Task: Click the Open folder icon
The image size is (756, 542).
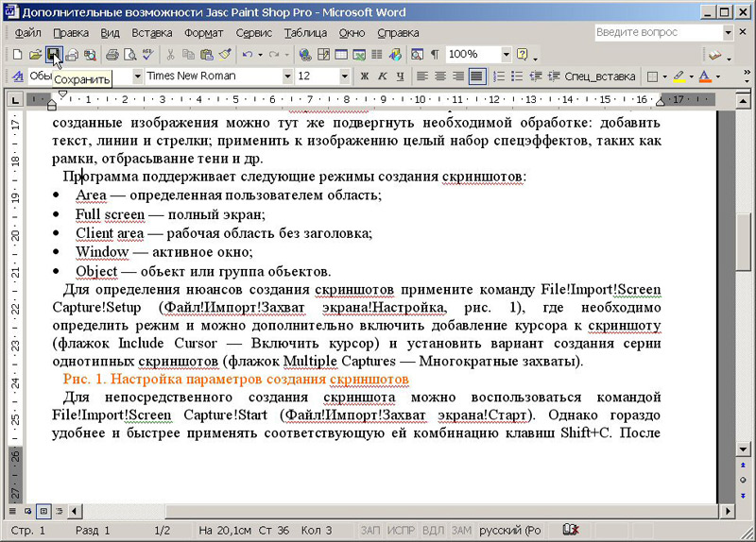Action: coord(35,55)
